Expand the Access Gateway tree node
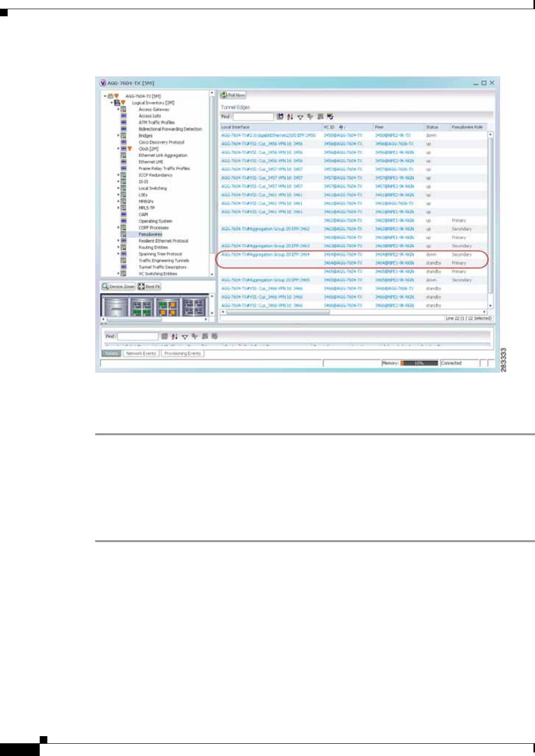The width and height of the screenshot is (535, 756). pos(119,109)
